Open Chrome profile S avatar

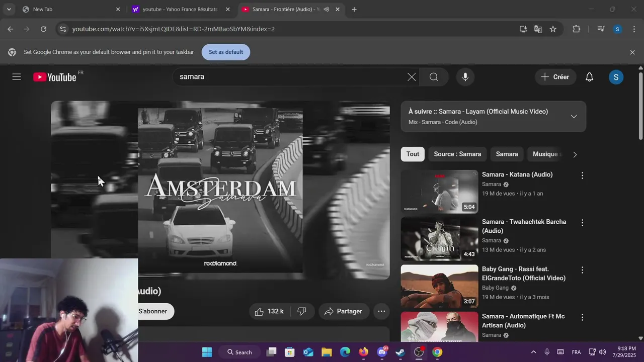(x=617, y=29)
